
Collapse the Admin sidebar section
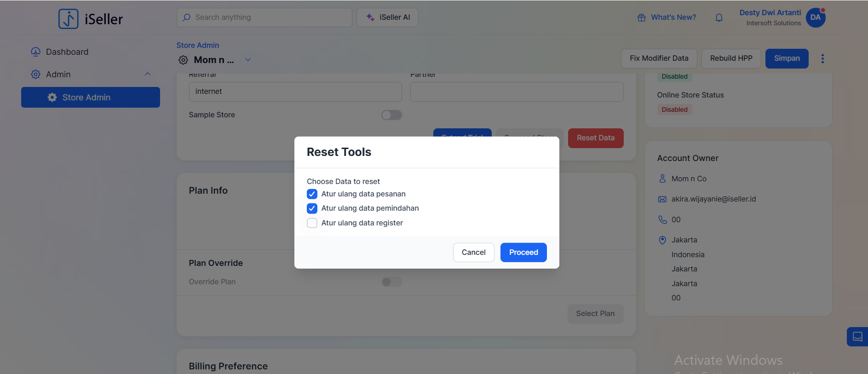click(x=148, y=74)
